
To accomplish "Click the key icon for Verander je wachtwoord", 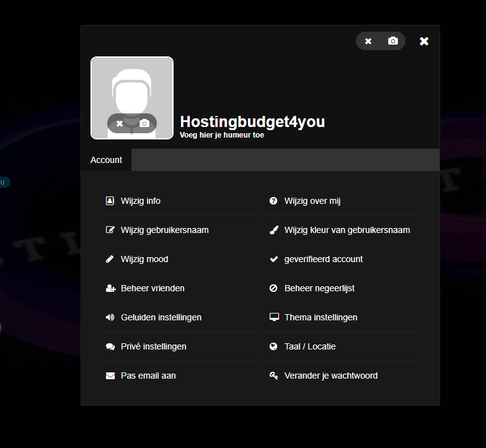I will [x=273, y=376].
